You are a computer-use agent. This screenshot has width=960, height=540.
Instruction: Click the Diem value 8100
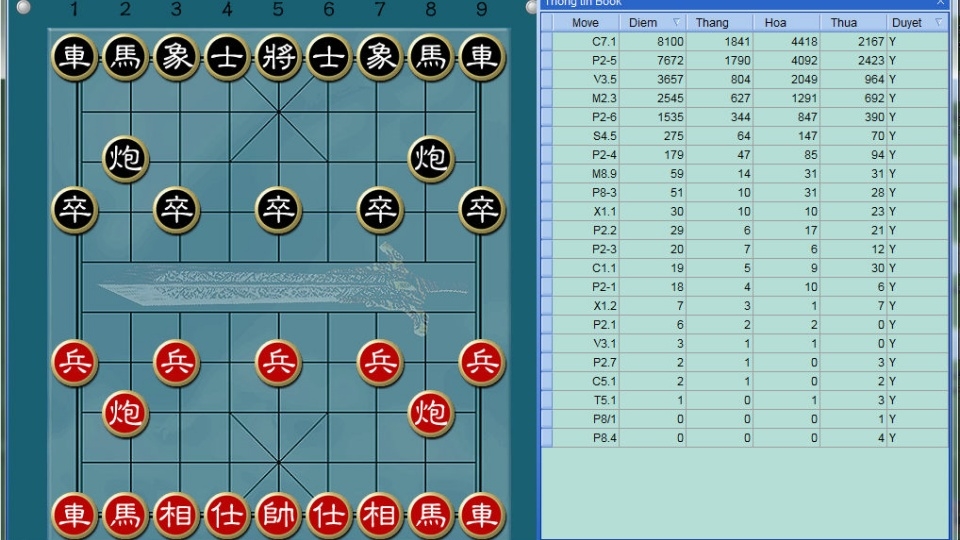pos(670,42)
